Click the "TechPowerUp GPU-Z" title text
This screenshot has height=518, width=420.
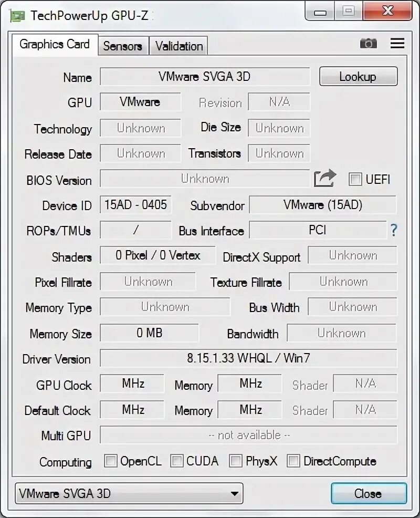(89, 16)
